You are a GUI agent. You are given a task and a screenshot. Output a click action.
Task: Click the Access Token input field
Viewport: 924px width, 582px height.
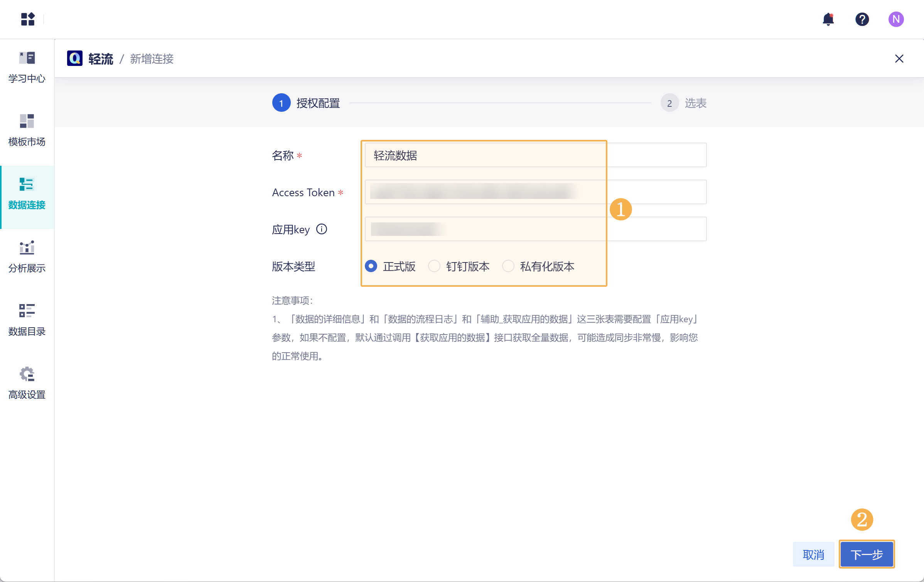click(x=535, y=192)
